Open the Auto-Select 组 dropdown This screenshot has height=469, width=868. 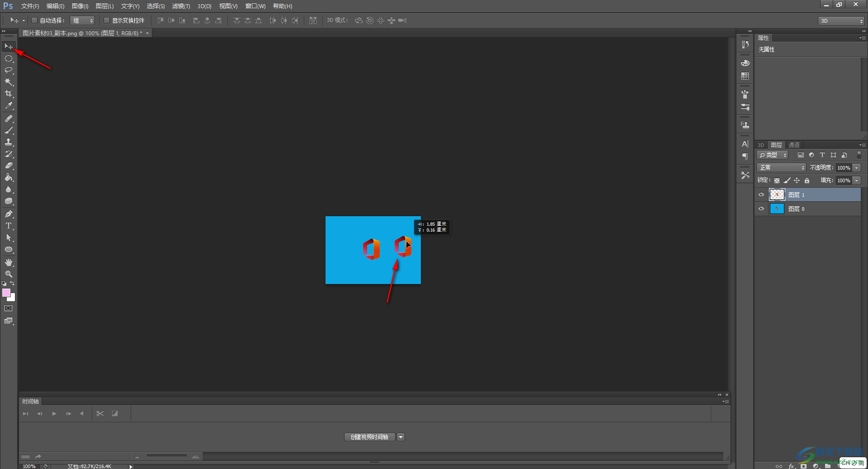82,20
